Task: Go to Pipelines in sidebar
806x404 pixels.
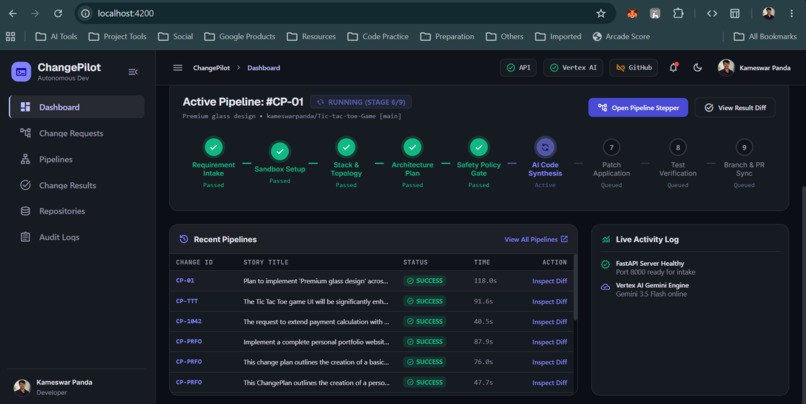Action: 77,159
